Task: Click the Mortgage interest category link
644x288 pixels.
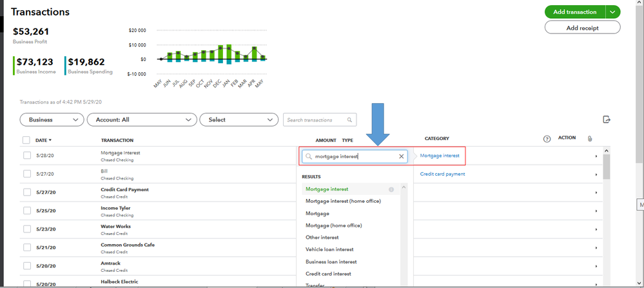Action: pyautogui.click(x=440, y=156)
